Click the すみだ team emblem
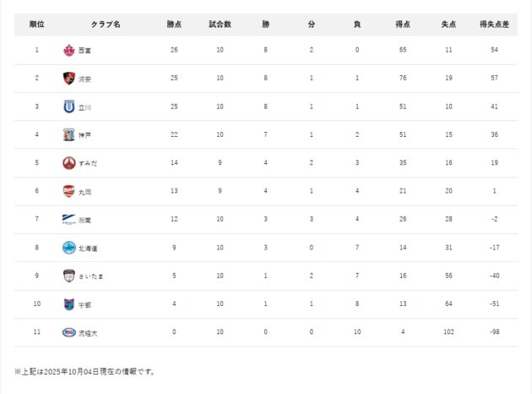532x394 pixels. pos(69,163)
